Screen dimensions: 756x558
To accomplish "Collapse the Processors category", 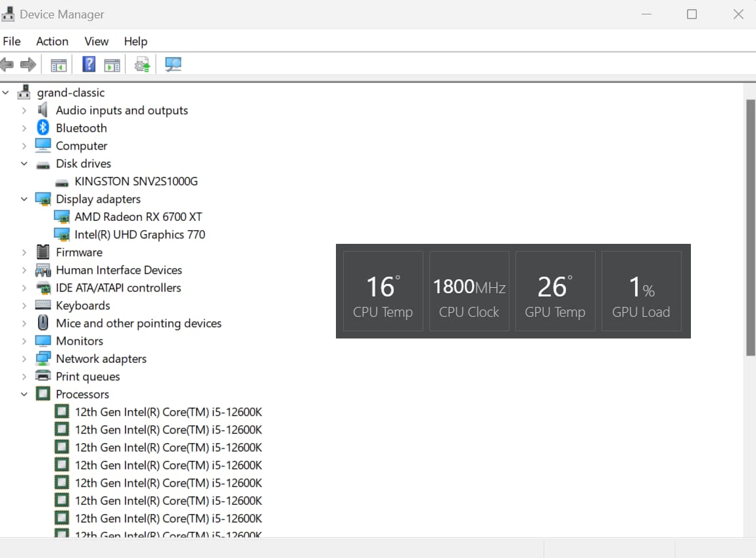I will [24, 394].
